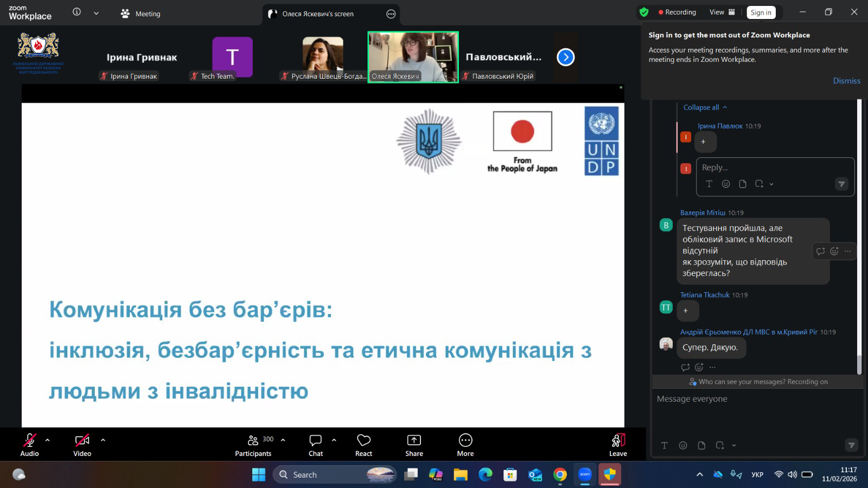
Task: Collapse all chat threads
Action: (705, 107)
